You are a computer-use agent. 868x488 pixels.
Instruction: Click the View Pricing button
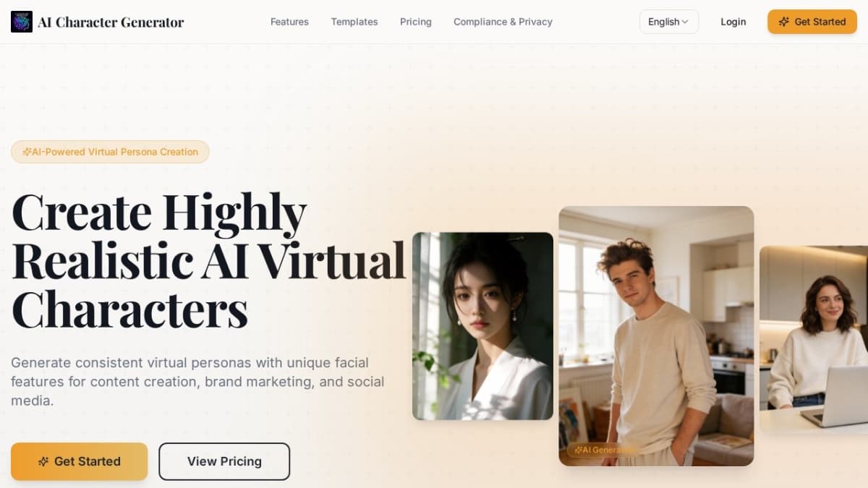224,461
